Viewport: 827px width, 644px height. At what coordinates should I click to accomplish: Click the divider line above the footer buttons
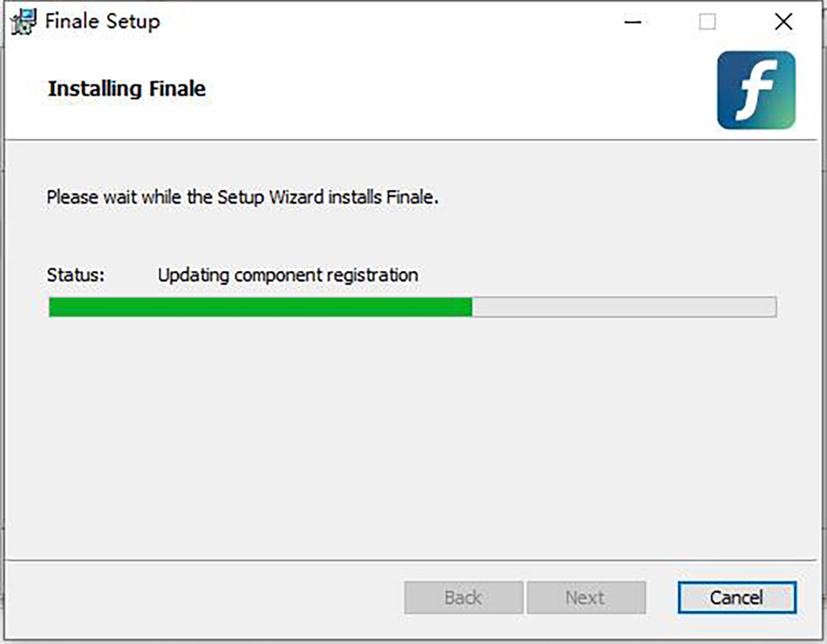point(413,561)
